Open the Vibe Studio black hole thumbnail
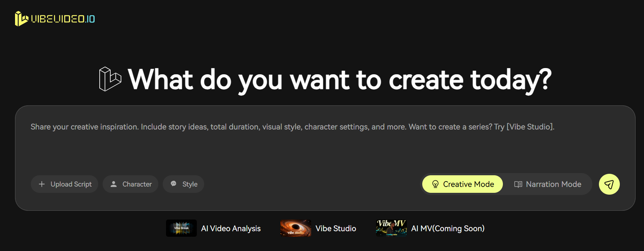The height and width of the screenshot is (251, 644). click(x=296, y=228)
